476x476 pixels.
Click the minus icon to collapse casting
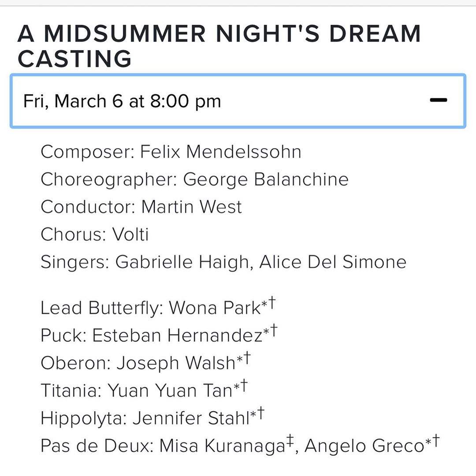(439, 100)
